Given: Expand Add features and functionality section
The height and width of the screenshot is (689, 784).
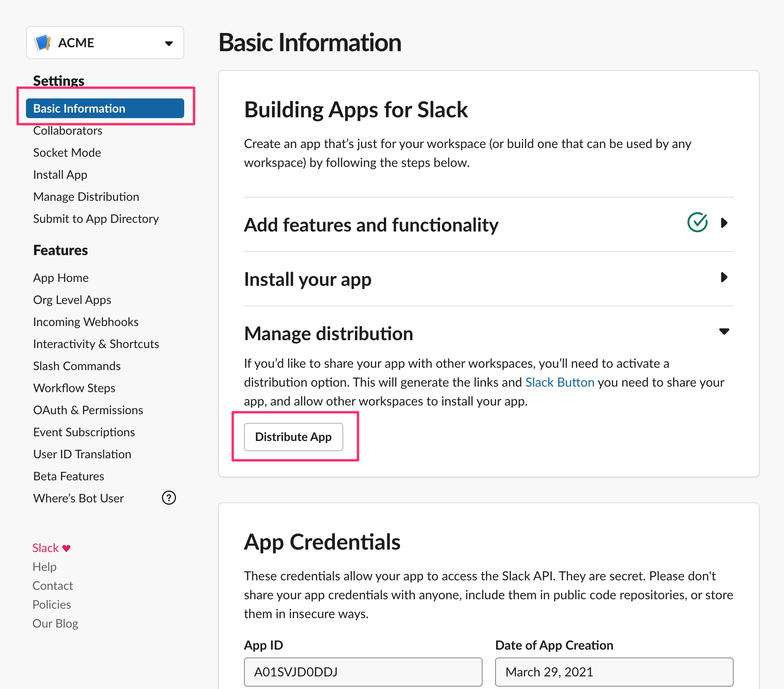Looking at the screenshot, I should [723, 223].
